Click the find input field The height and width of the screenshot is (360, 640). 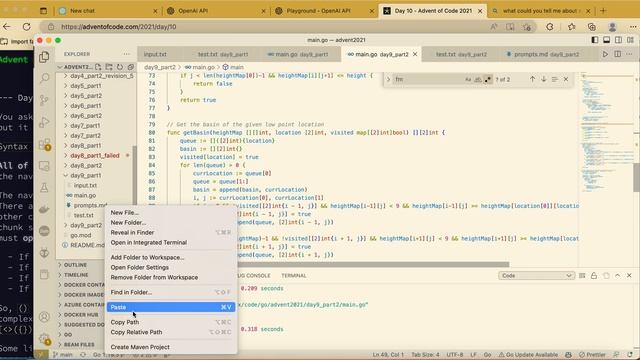[428, 79]
